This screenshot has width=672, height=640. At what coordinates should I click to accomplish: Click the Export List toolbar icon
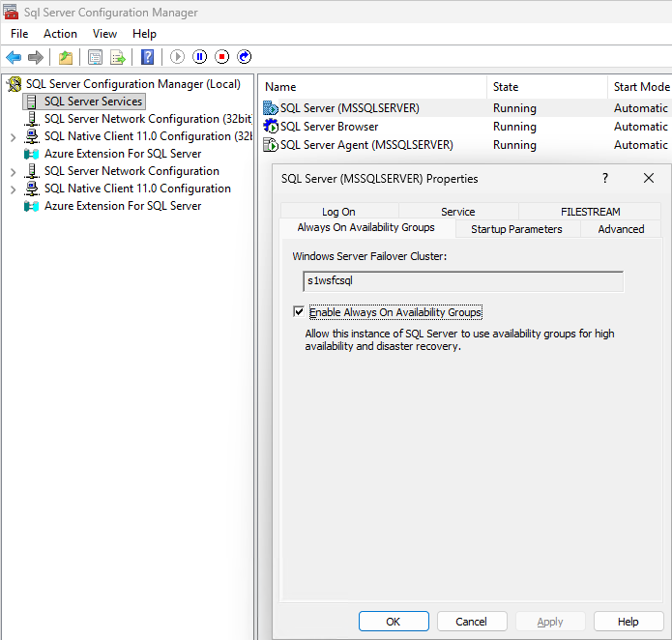tap(117, 57)
